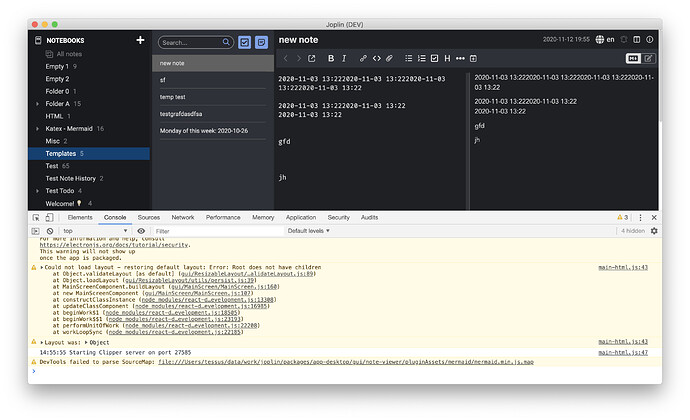The width and height of the screenshot is (690, 420).
Task: Open mermaid.min.js.map source map link
Action: (x=346, y=362)
